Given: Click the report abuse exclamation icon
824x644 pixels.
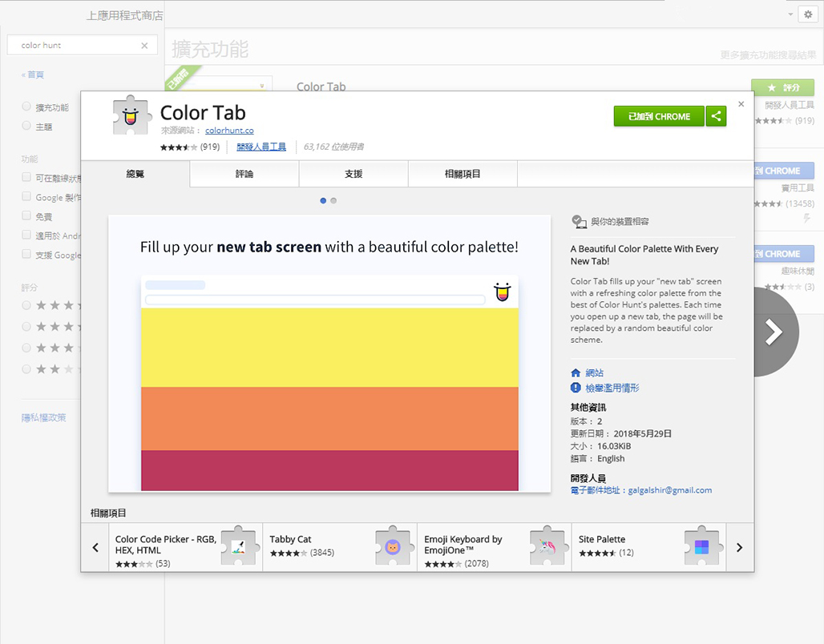Looking at the screenshot, I should [576, 388].
